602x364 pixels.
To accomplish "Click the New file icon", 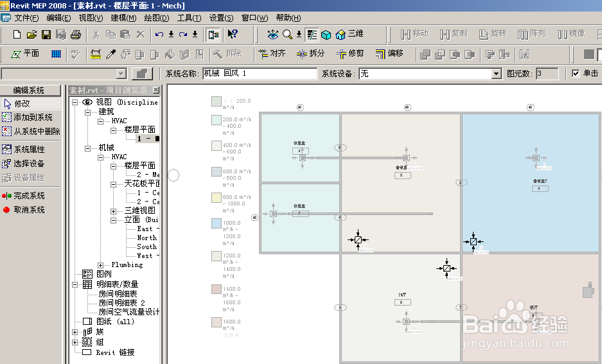I will 17,35.
